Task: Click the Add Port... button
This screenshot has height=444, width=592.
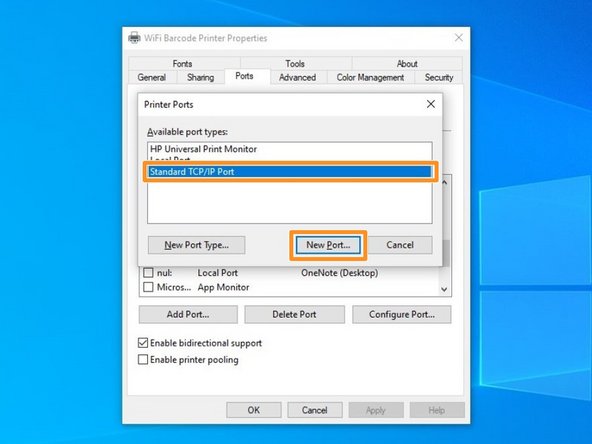Action: click(x=188, y=314)
